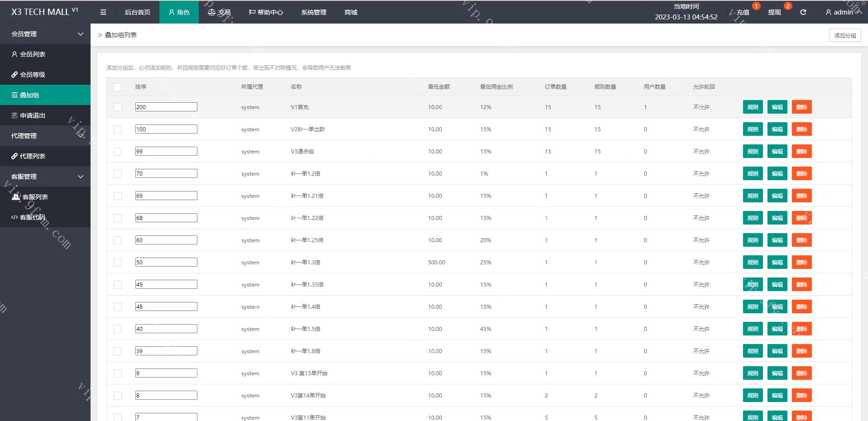Open 会员等级 in the sidebar
Screen dimensions: 868x421
33,75
